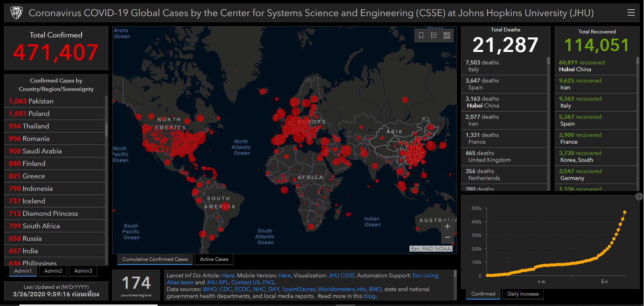This screenshot has width=644, height=306.
Task: Select Greece in the confirmed cases list
Action: click(55, 176)
